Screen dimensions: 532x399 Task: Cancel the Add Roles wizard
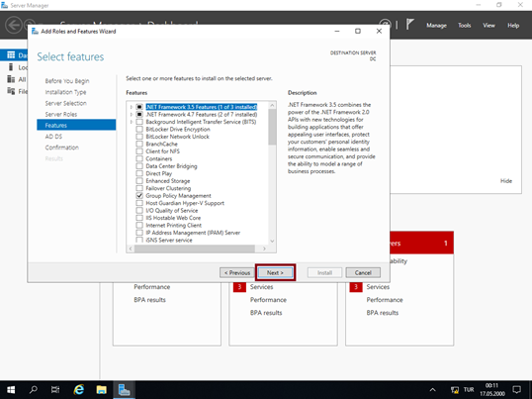tap(363, 272)
